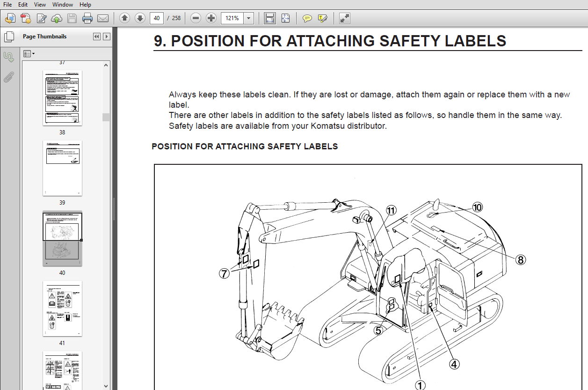Image resolution: width=588 pixels, height=390 pixels.
Task: Go to next page with down arrow
Action: point(140,18)
